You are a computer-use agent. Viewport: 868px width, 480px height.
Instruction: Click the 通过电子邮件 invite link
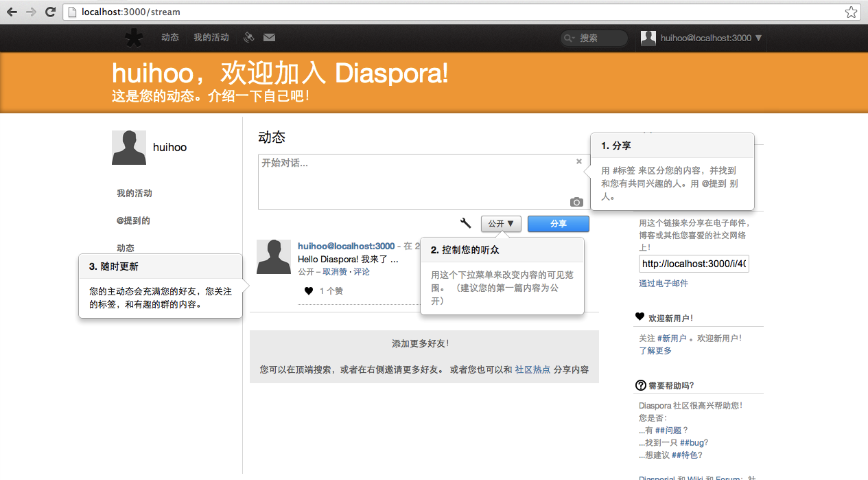coord(663,284)
